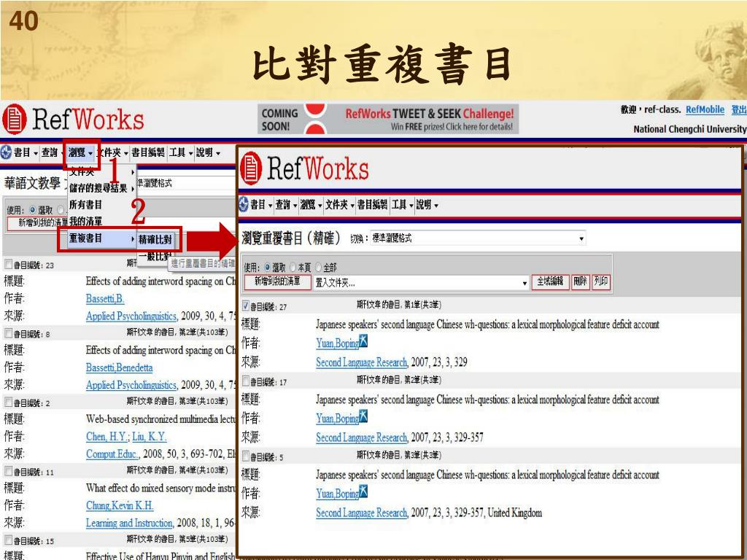Open the 瀏覽 menu in the background window
747x560 pixels.
[80, 152]
